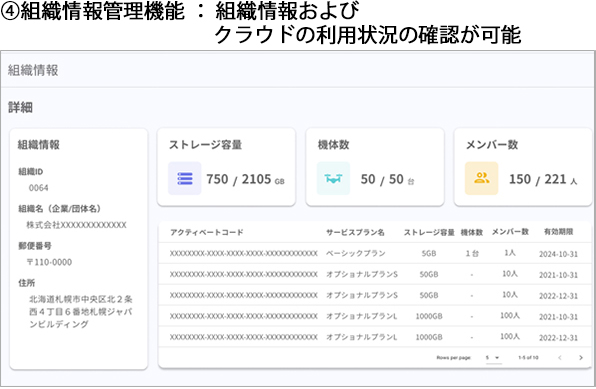The width and height of the screenshot is (596, 389).
Task: Click the 詳細 section heading
Action: pyautogui.click(x=21, y=108)
